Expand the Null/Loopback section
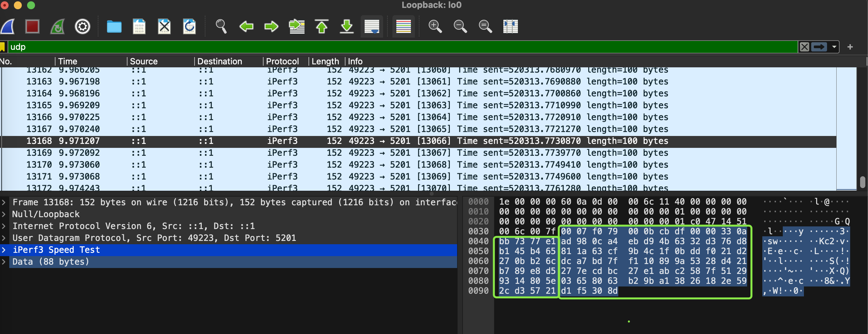 (x=4, y=214)
